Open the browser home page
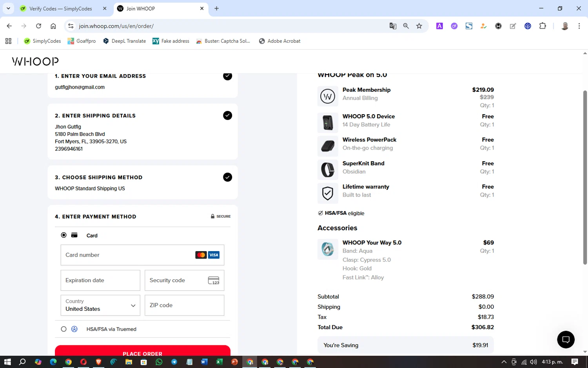588x368 pixels. click(x=53, y=26)
